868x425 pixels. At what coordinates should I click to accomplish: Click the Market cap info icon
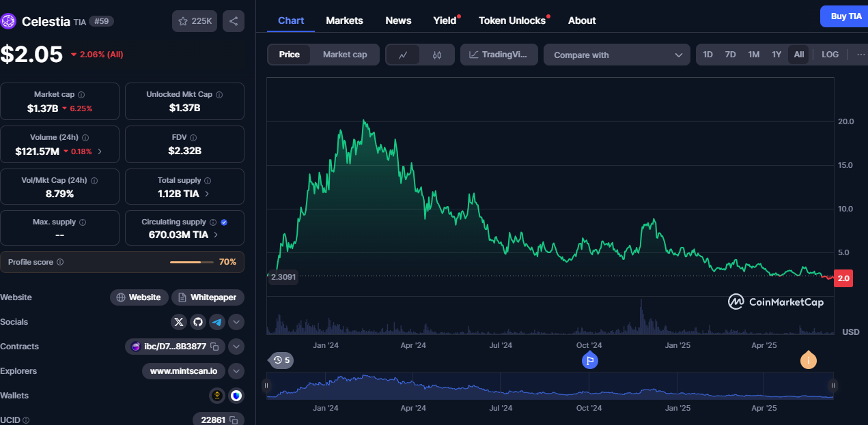coord(81,95)
